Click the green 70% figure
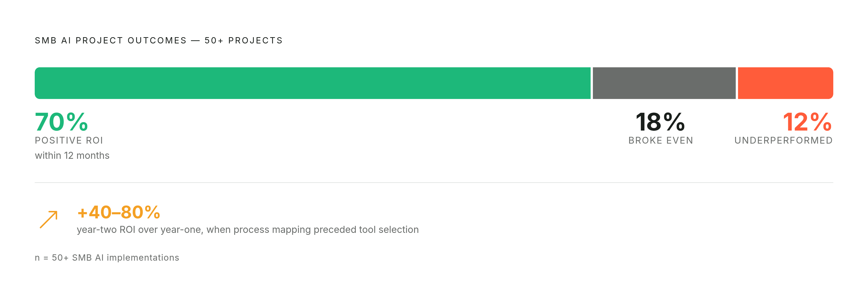 [61, 122]
